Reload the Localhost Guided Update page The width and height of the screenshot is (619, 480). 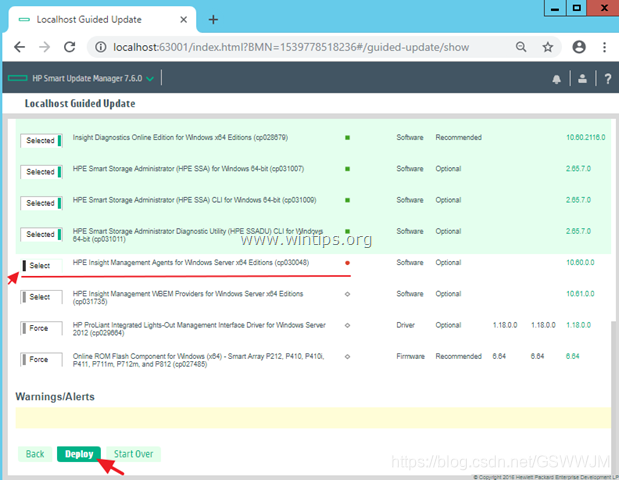(69, 47)
